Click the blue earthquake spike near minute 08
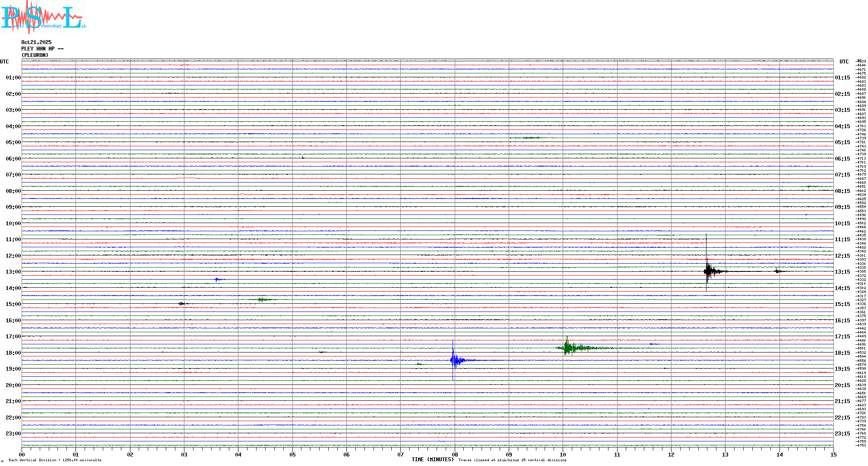This screenshot has height=466, width=868. pos(454,360)
